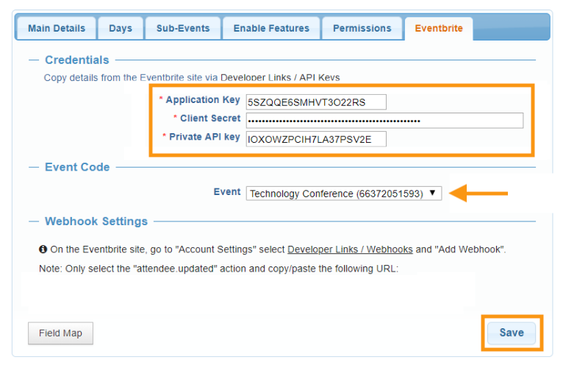The width and height of the screenshot is (588, 379).
Task: Open the Enable Features tab
Action: coord(271,29)
